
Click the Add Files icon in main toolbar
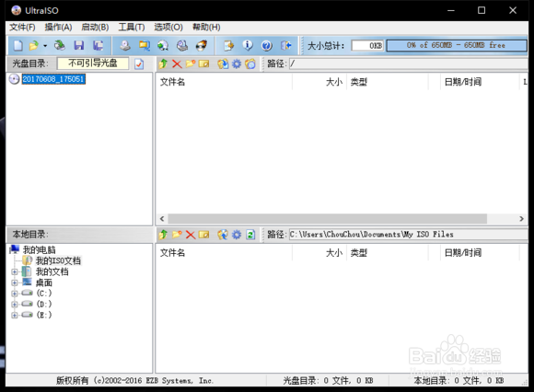coord(228,45)
